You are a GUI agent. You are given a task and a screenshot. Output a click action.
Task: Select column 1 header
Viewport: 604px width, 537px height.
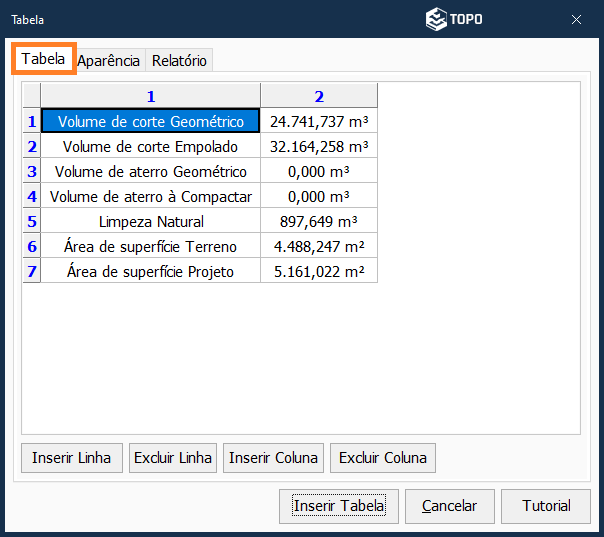click(151, 96)
